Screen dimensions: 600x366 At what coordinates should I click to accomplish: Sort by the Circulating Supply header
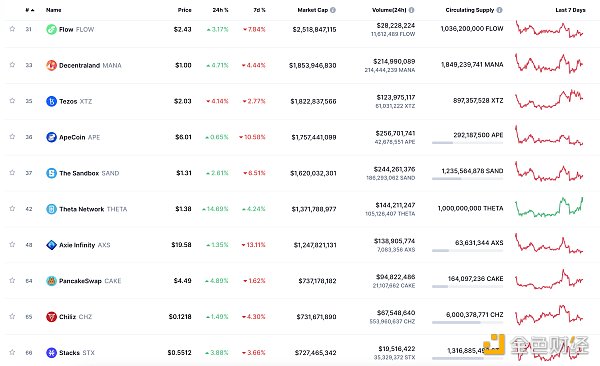(x=470, y=10)
